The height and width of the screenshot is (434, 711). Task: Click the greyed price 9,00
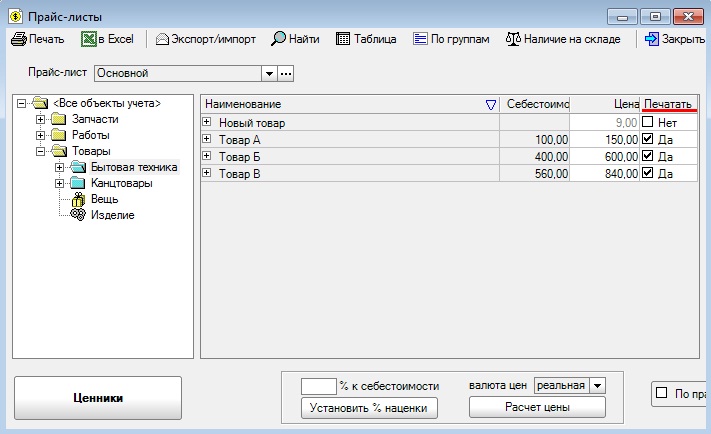605,122
